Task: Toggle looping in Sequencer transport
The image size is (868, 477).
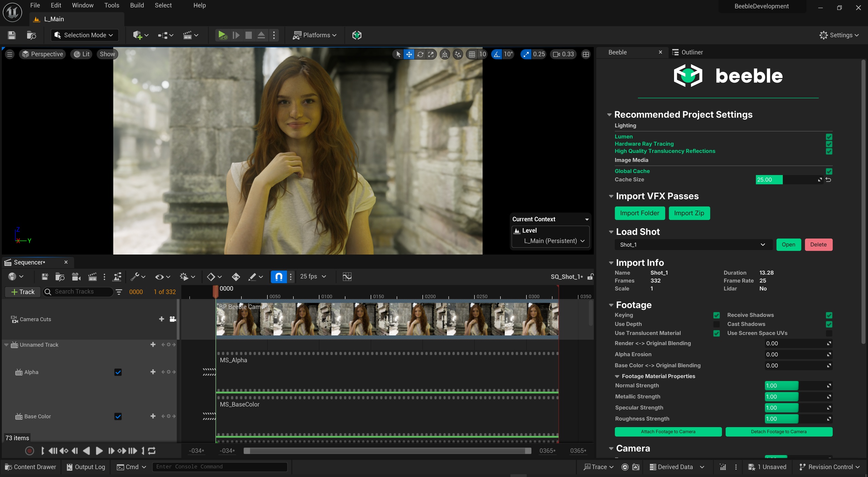Action: click(x=152, y=451)
